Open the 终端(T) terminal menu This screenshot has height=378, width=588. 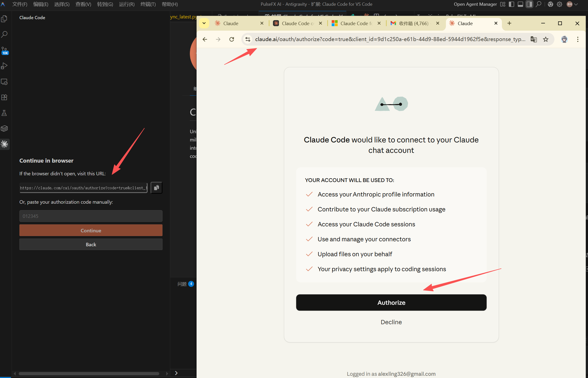pos(148,4)
